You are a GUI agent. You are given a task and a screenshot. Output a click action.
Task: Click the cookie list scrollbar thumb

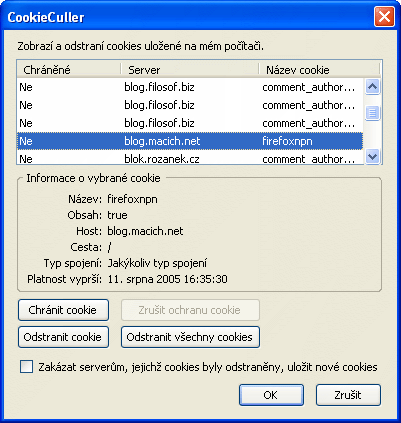tap(372, 113)
